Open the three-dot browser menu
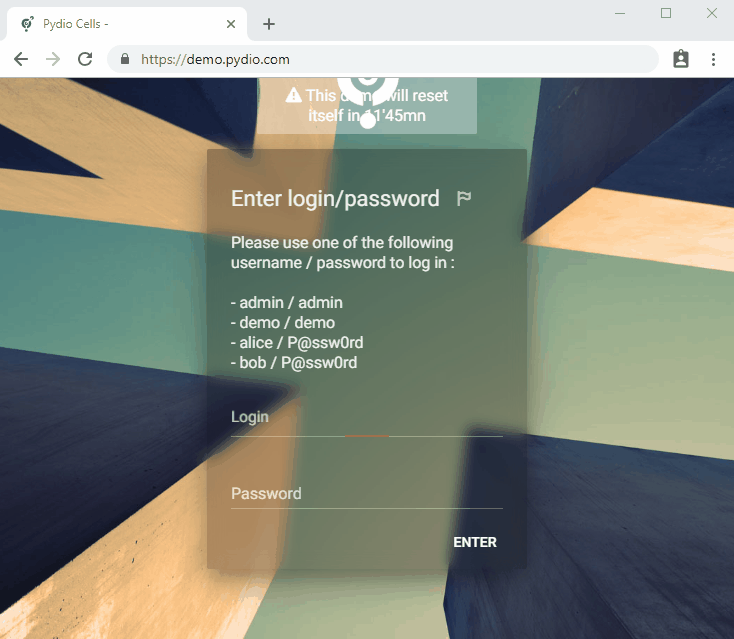The height and width of the screenshot is (639, 734). click(x=713, y=59)
